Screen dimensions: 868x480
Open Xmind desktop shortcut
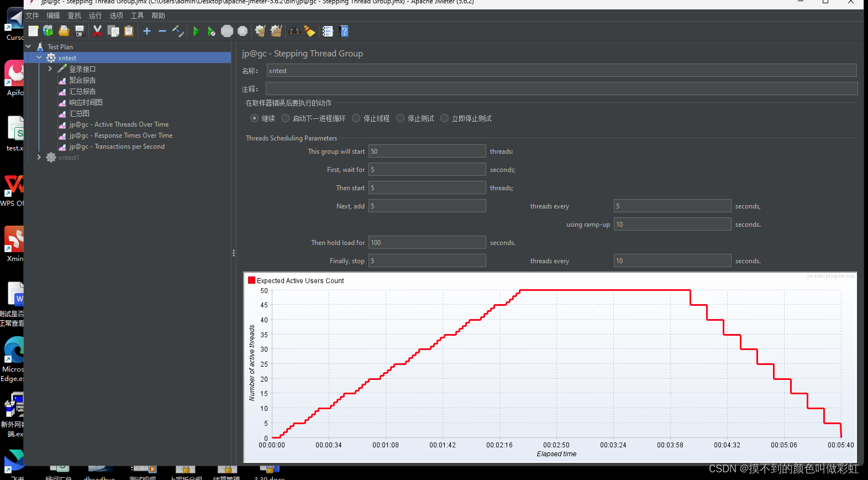click(15, 244)
